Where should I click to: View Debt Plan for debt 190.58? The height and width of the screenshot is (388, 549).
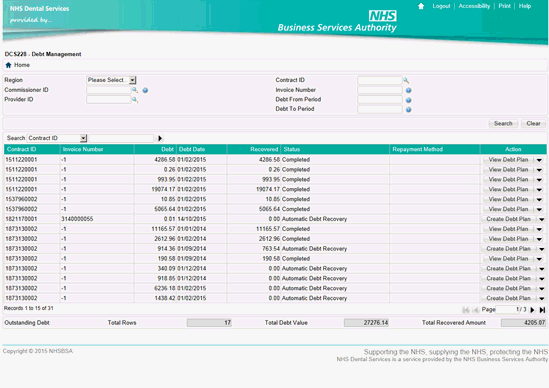508,259
